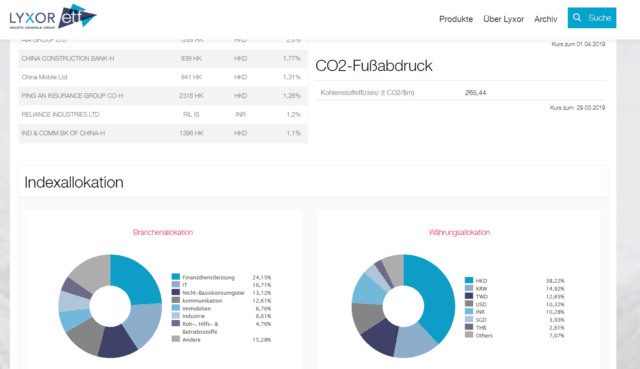Click the magnifier icon in Suche button

coord(577,18)
